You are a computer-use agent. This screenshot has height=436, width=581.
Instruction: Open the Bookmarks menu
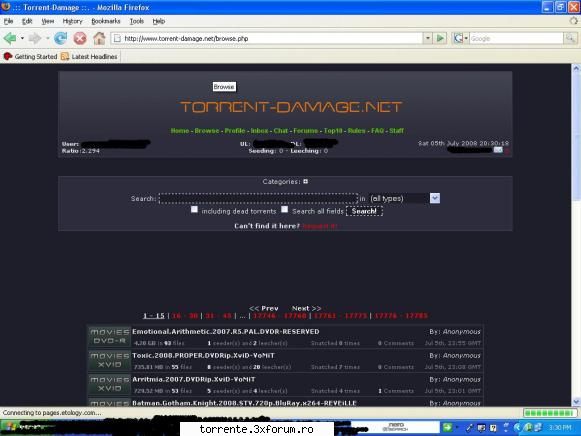pos(106,21)
